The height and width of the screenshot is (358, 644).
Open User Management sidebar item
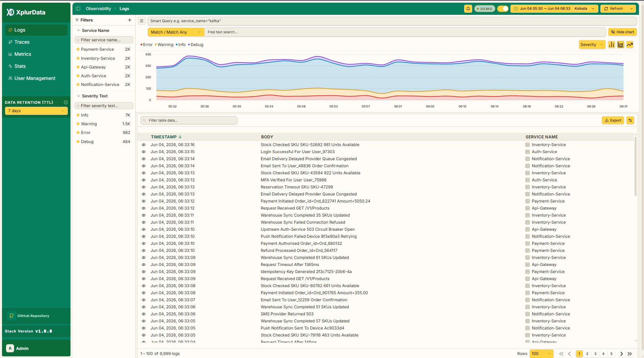coord(36,78)
